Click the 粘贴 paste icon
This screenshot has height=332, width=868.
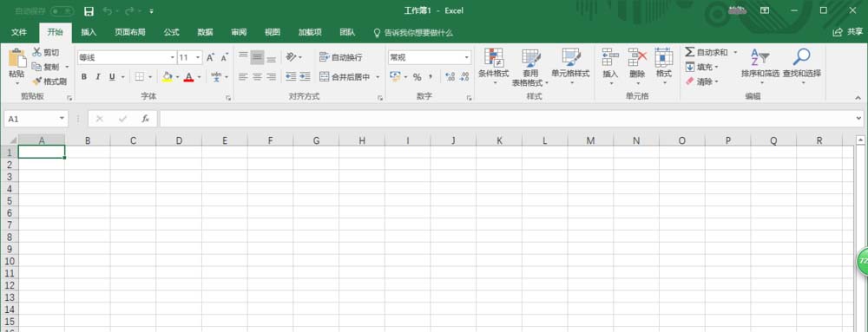tap(17, 58)
